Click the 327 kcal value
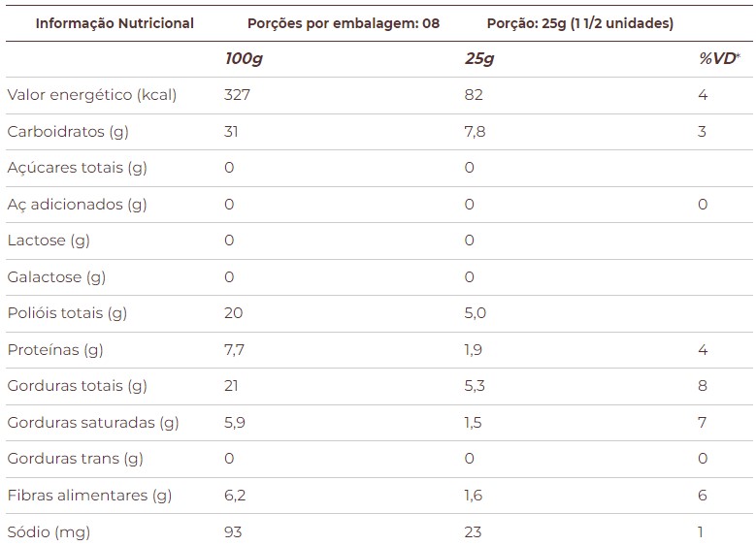Screen dimensions: 756x546 238,95
